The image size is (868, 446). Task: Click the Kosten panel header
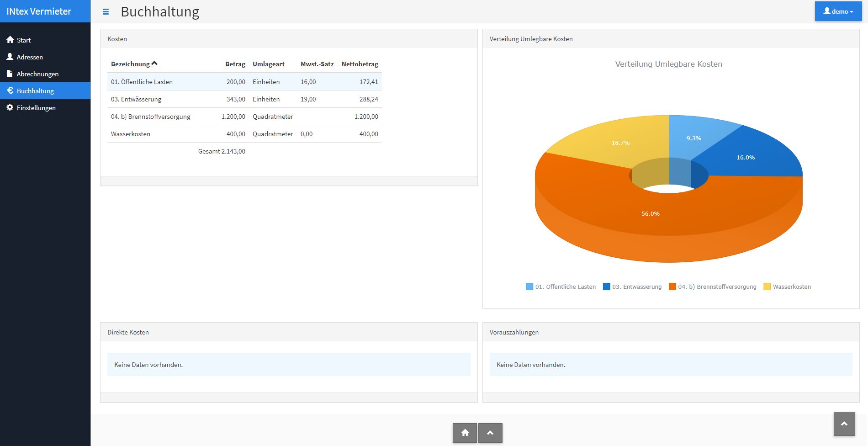pyautogui.click(x=289, y=39)
